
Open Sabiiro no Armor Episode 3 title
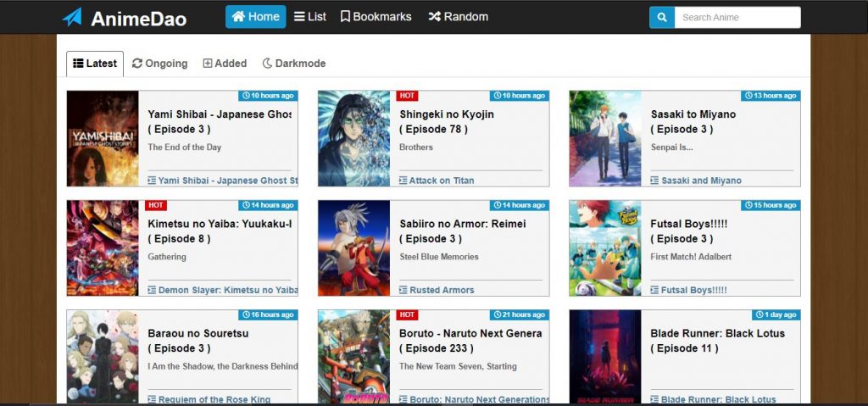point(463,231)
